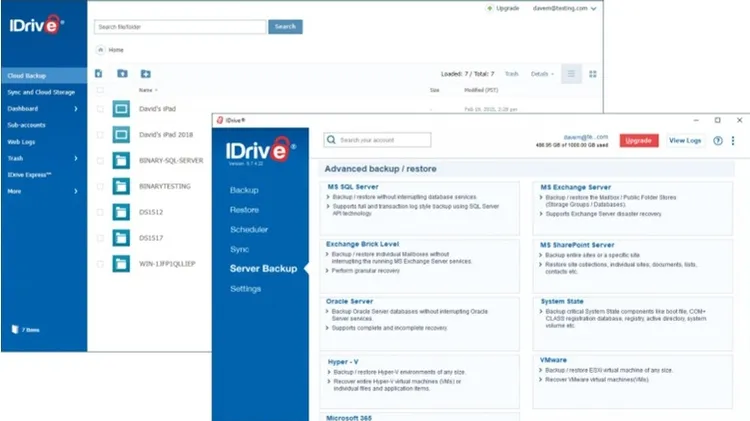The height and width of the screenshot is (421, 750).
Task: Expand the Dashboard sidebar submenu
Action: coord(76,108)
